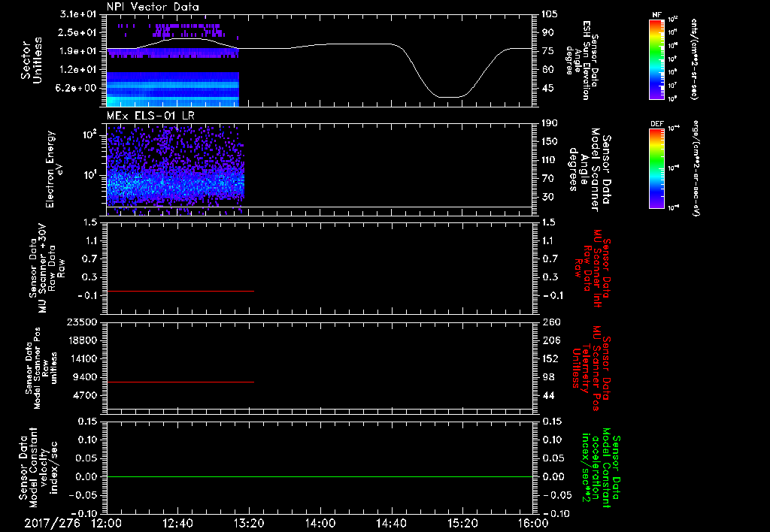Click the 13:20 time tick label
770x532 pixels.
tap(249, 523)
